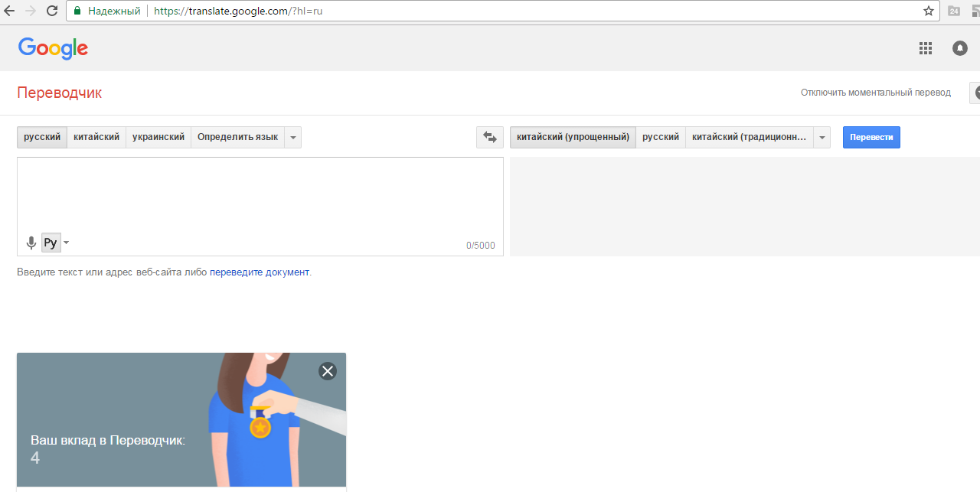Click the translation output area

[745, 207]
